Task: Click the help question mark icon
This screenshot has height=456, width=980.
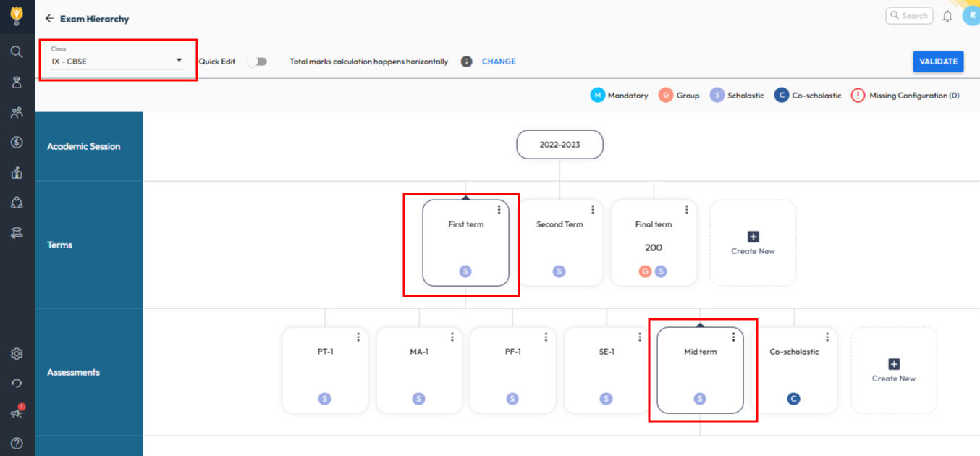Action: [x=17, y=443]
